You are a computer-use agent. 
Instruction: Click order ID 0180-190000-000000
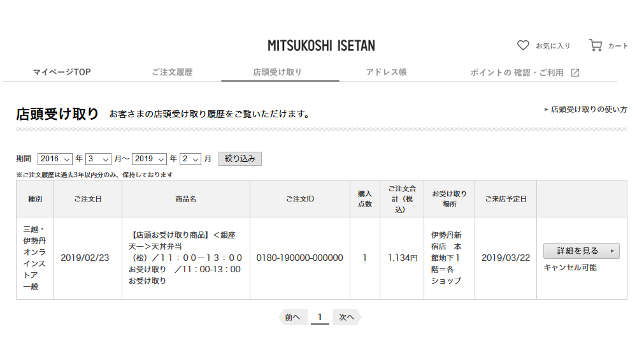[x=299, y=258]
